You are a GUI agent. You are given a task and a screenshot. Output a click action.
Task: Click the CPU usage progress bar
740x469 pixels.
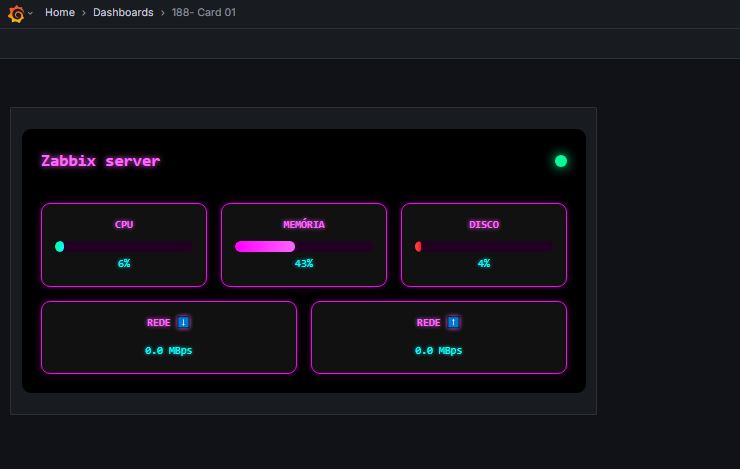[124, 246]
